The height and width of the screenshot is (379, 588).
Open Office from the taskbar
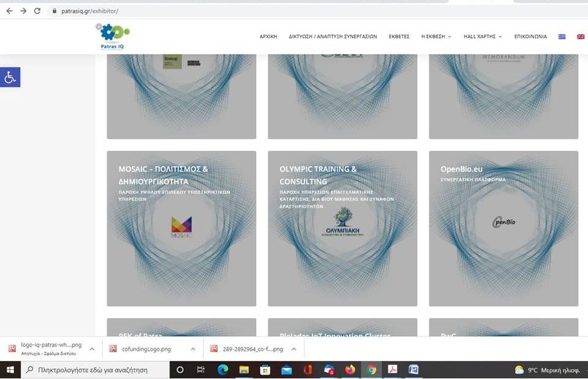click(307, 370)
